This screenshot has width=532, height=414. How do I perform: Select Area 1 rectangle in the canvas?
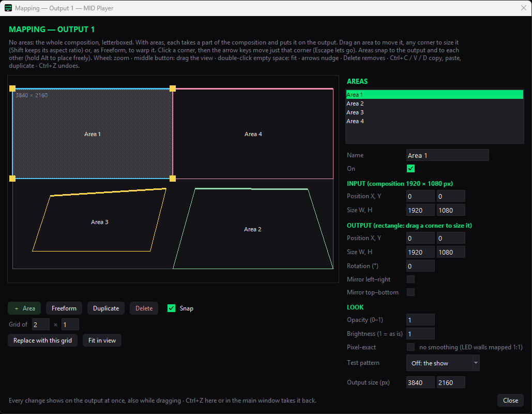pyautogui.click(x=92, y=134)
